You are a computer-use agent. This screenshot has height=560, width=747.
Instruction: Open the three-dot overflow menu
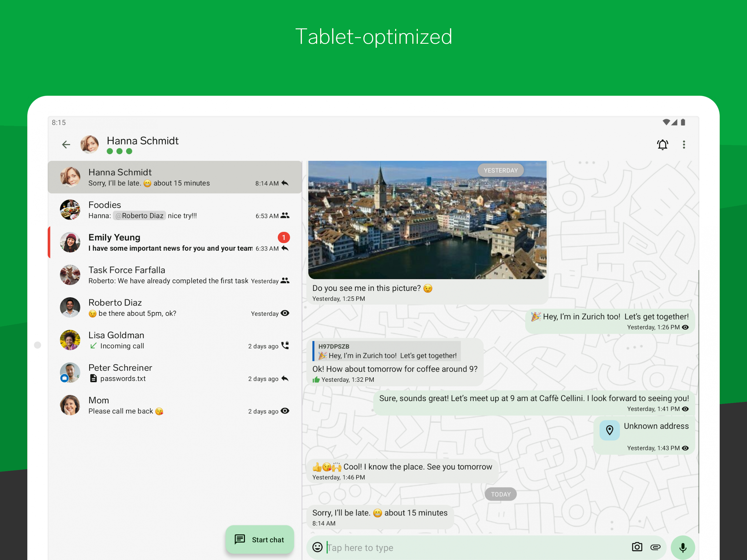(684, 144)
